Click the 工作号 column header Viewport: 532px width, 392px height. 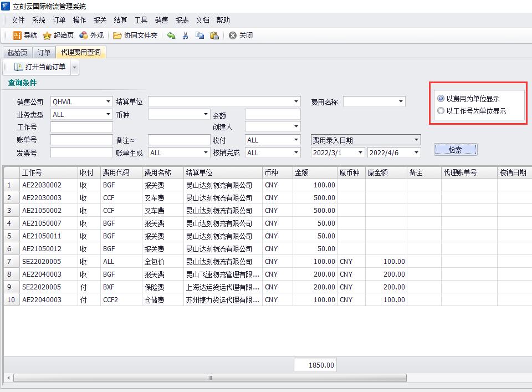49,172
